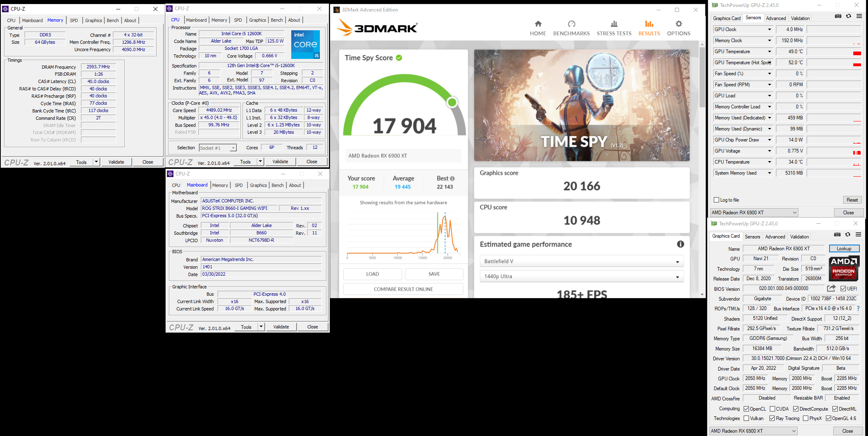Switch to Graphics tab in CPU-Z Mainboard window
Screen dimensions: 868x436
[259, 185]
